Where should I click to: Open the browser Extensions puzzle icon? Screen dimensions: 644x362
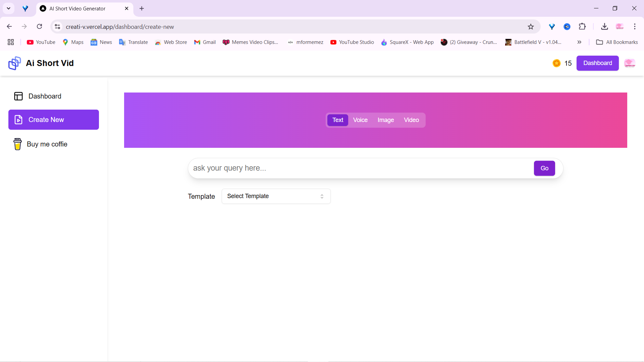[x=582, y=27]
